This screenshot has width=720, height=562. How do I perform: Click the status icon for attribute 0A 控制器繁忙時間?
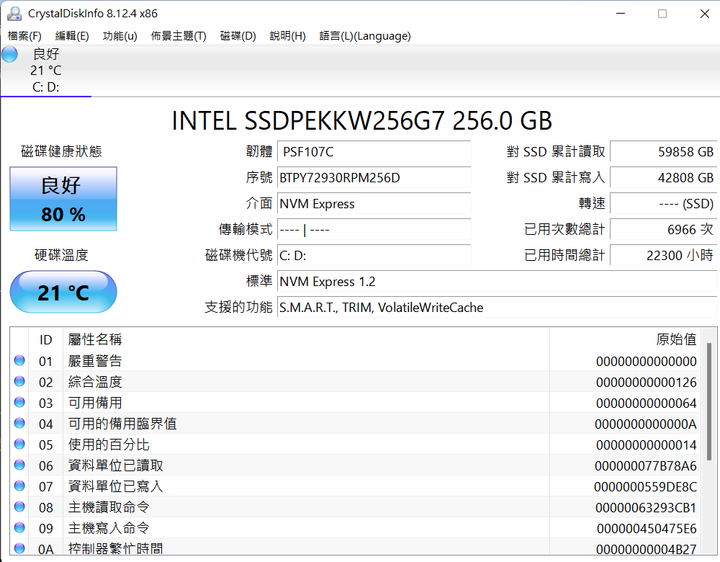point(19,548)
